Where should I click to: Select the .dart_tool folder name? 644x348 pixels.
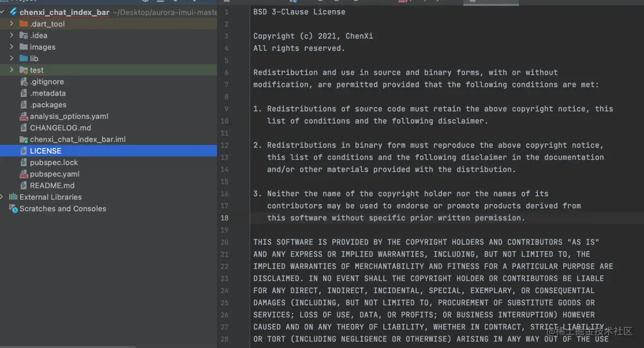click(47, 24)
